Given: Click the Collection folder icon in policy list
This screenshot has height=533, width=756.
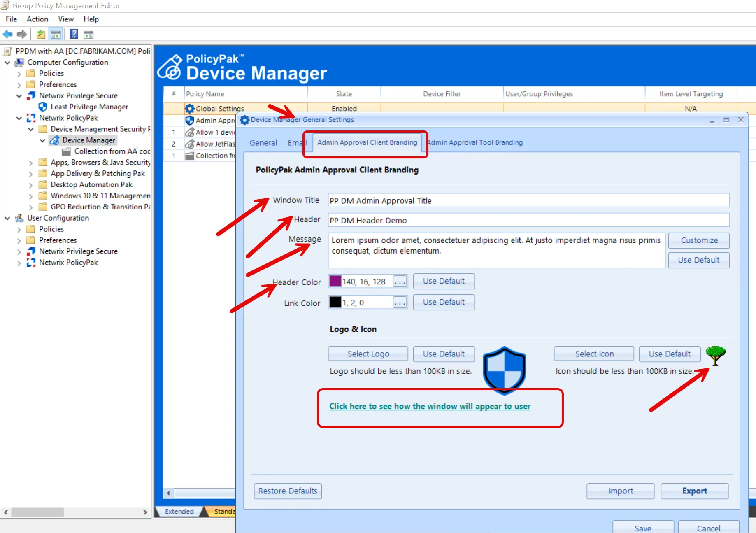Looking at the screenshot, I should pos(190,156).
